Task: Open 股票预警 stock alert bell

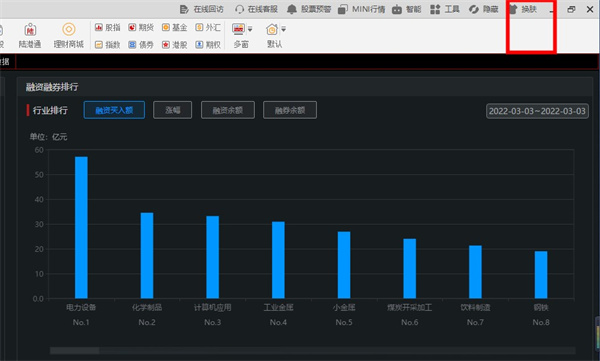Action: (309, 9)
